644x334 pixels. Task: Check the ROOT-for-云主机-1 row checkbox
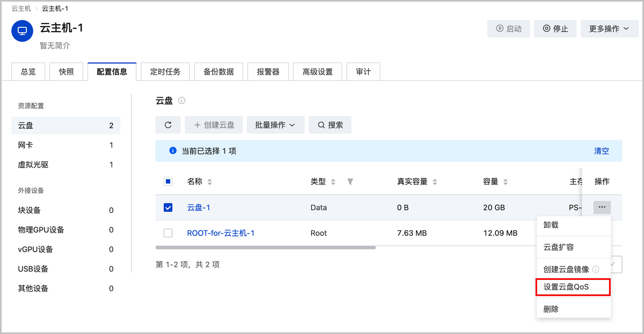click(x=168, y=233)
